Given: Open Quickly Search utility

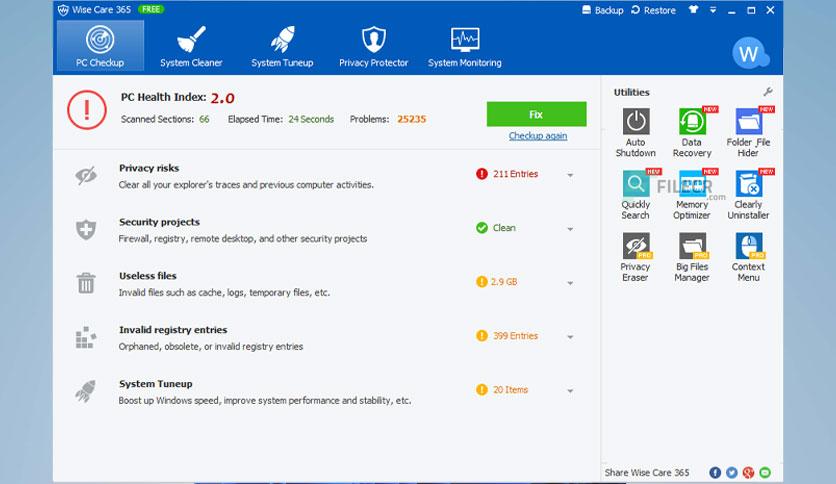Looking at the screenshot, I should click(x=636, y=195).
